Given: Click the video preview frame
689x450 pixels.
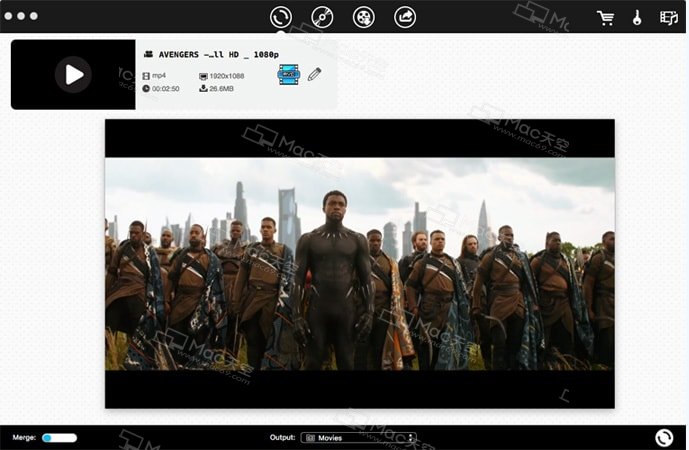Looking at the screenshot, I should pos(359,264).
